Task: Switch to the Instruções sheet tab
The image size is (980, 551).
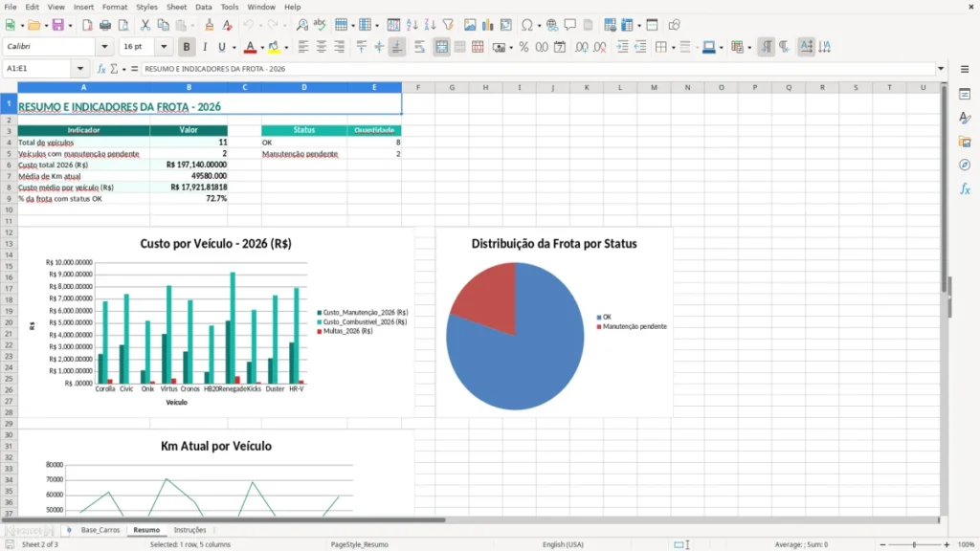Action: pyautogui.click(x=189, y=530)
